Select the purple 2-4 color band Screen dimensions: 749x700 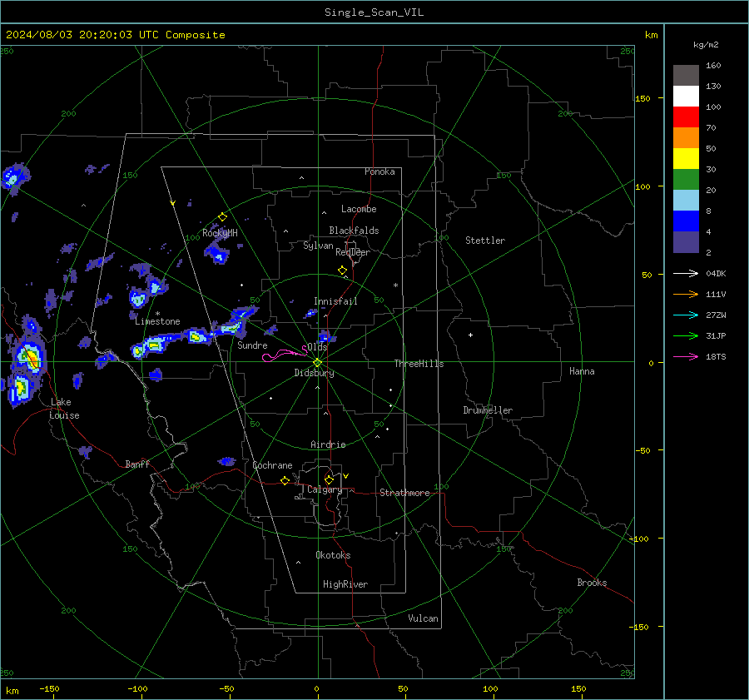[686, 242]
